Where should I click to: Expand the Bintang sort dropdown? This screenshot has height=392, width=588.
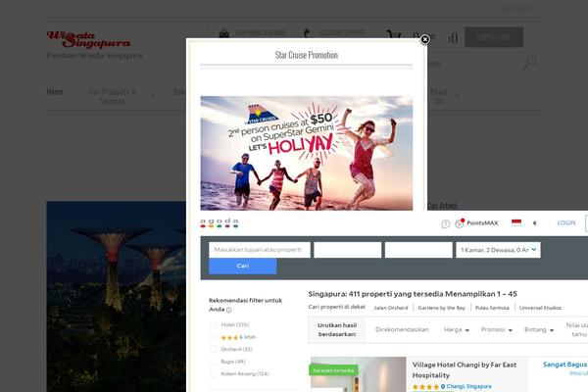[539, 329]
